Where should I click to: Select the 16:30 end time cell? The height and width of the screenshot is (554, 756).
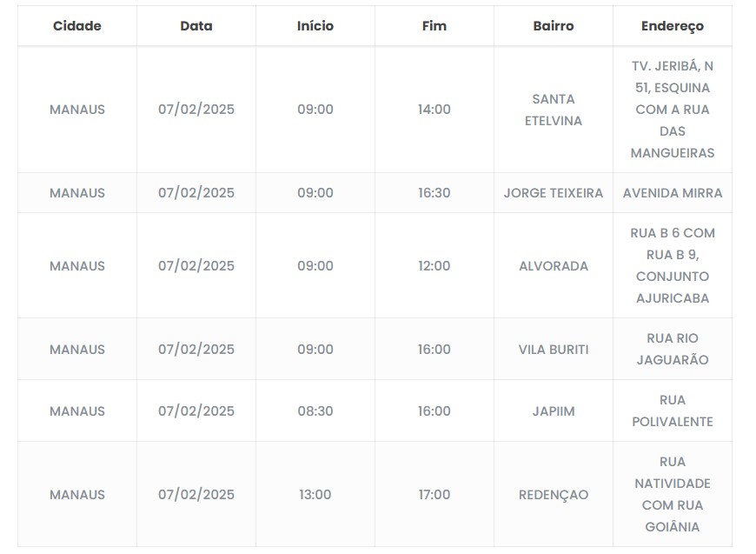point(434,193)
